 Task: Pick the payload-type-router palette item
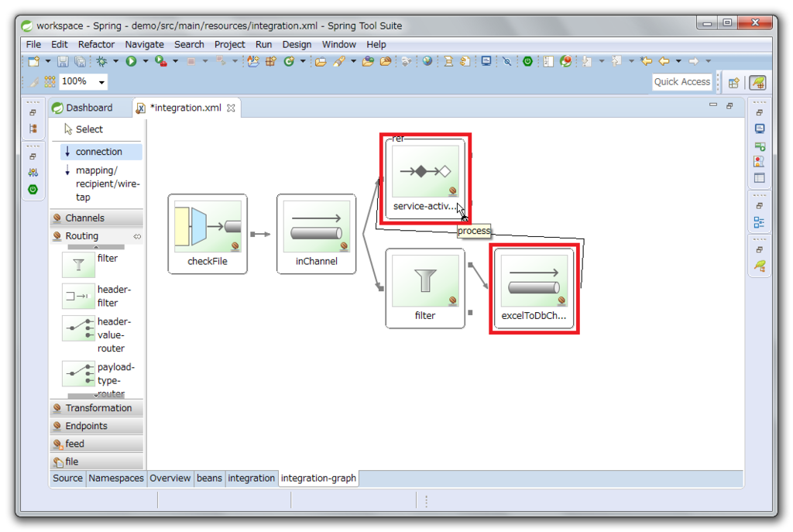pyautogui.click(x=98, y=379)
